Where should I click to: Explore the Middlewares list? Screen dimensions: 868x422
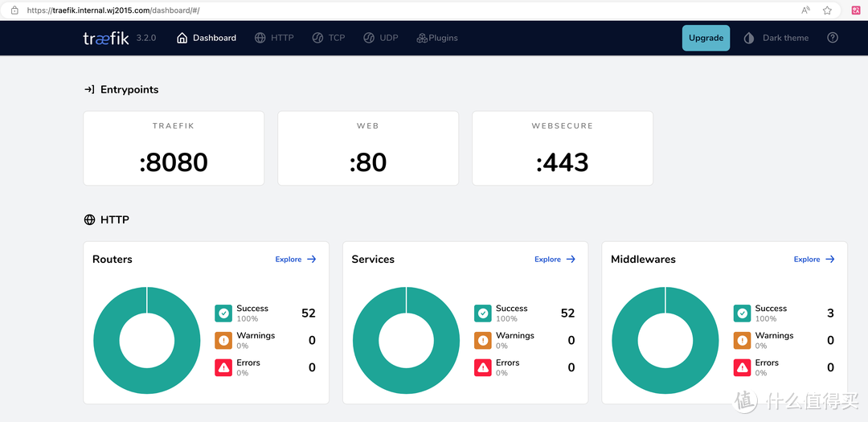tap(814, 259)
